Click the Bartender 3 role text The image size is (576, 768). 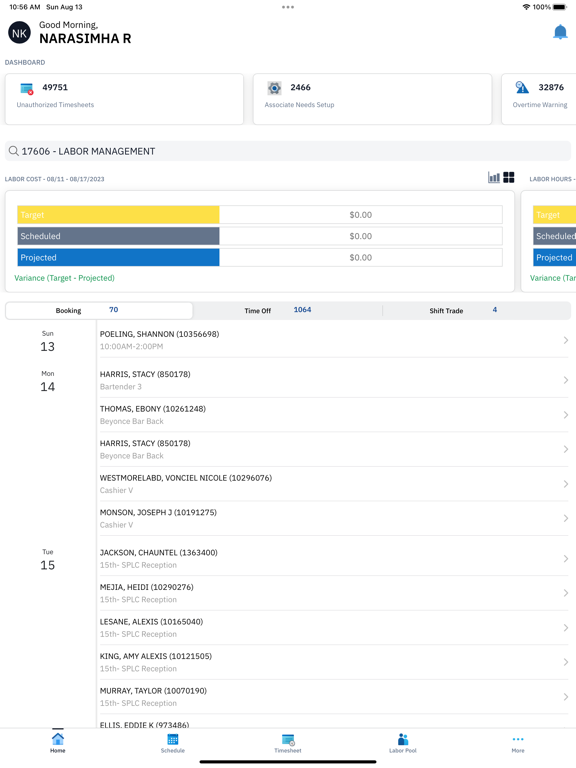pyautogui.click(x=120, y=386)
